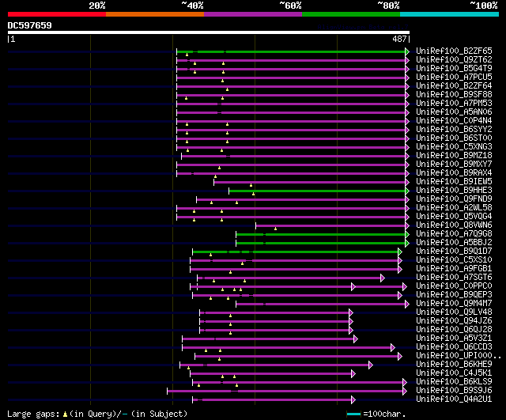Click UniRef100_Q8VWN6 label
Image resolution: width=506 pixels, height=420 pixels.
tap(454, 225)
